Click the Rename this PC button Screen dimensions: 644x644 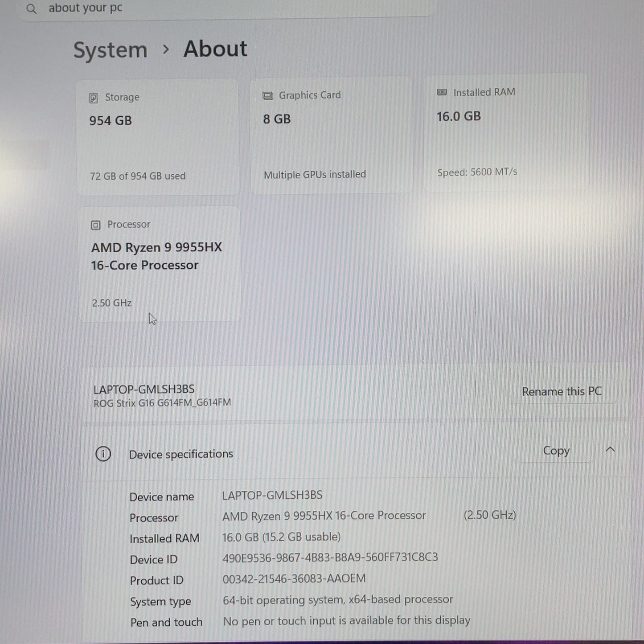[x=562, y=392]
